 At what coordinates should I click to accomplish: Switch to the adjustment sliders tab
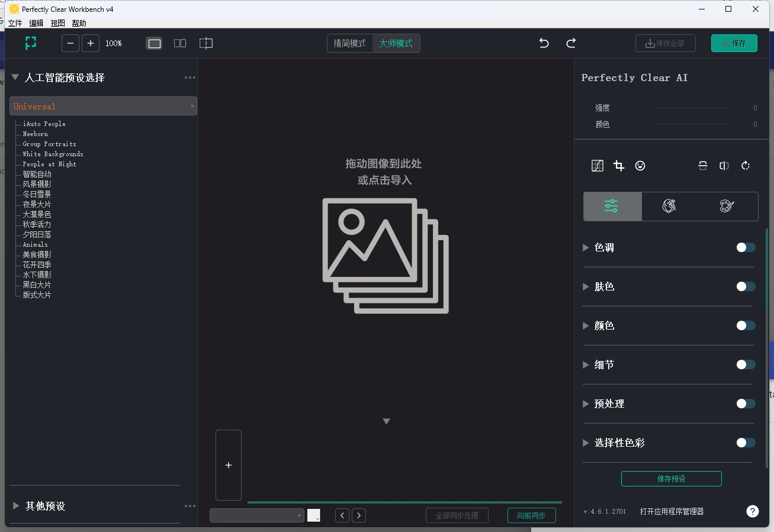click(612, 206)
